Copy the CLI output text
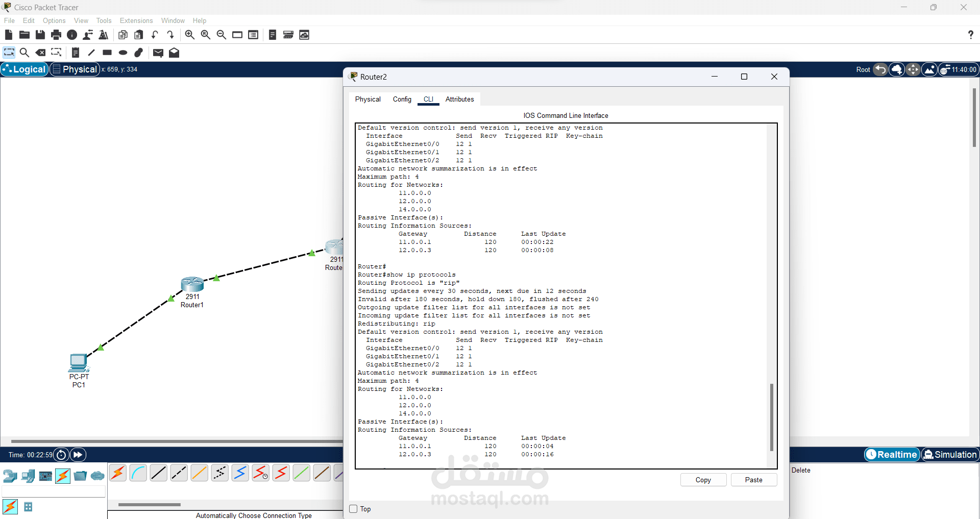The height and width of the screenshot is (519, 980). click(x=703, y=480)
